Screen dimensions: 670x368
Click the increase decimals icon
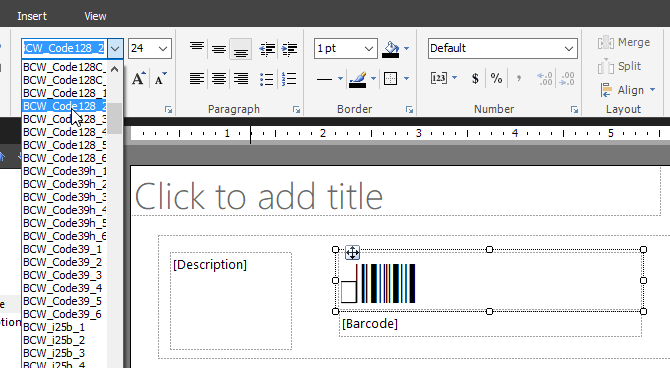tap(567, 79)
